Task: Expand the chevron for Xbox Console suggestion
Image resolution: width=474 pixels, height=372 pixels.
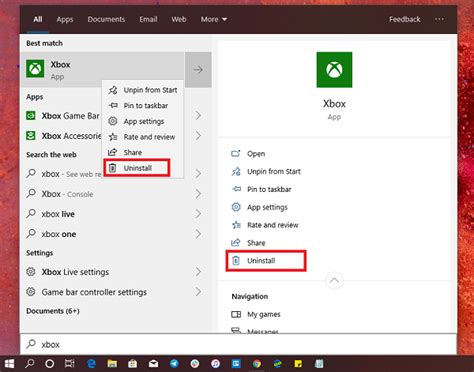Action: click(x=198, y=193)
